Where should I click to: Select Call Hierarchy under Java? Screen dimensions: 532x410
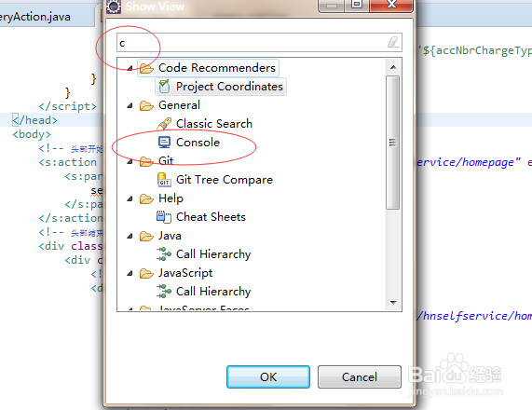pos(213,254)
